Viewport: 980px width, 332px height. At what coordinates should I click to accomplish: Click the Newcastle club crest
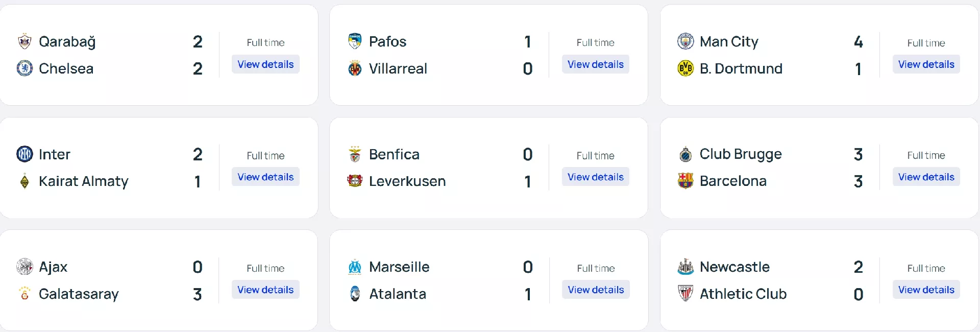coord(685,267)
